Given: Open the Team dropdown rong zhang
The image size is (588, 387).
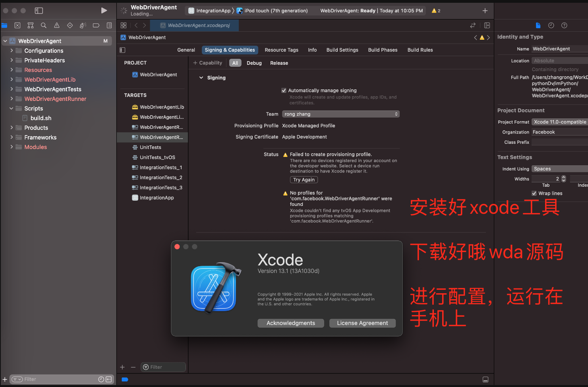Looking at the screenshot, I should pyautogui.click(x=340, y=114).
